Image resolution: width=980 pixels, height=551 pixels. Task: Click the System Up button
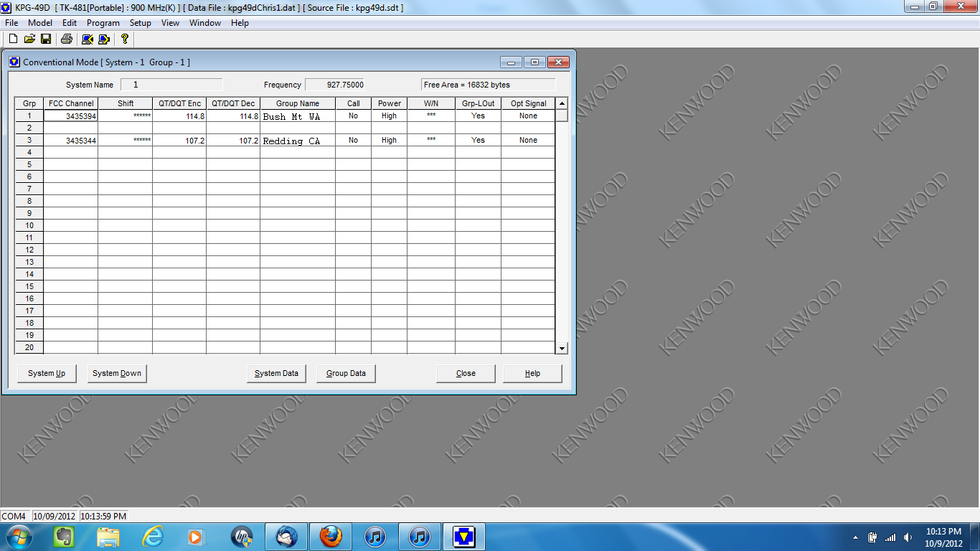coord(47,373)
